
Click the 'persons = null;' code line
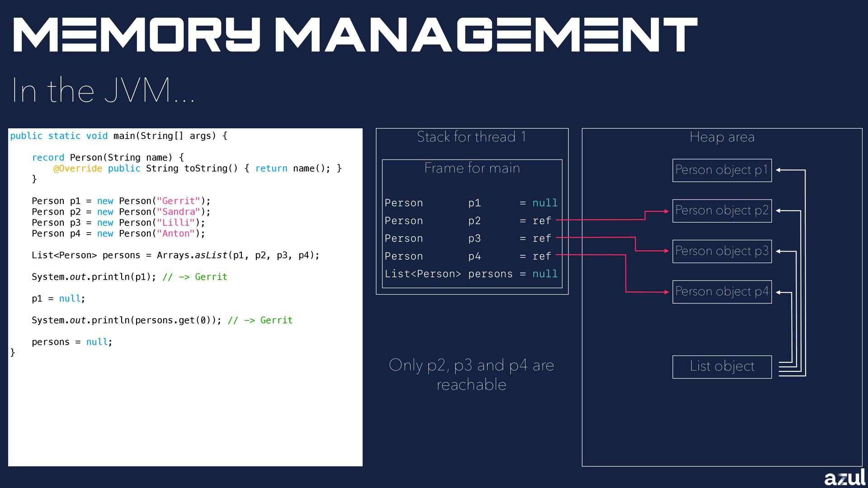72,342
